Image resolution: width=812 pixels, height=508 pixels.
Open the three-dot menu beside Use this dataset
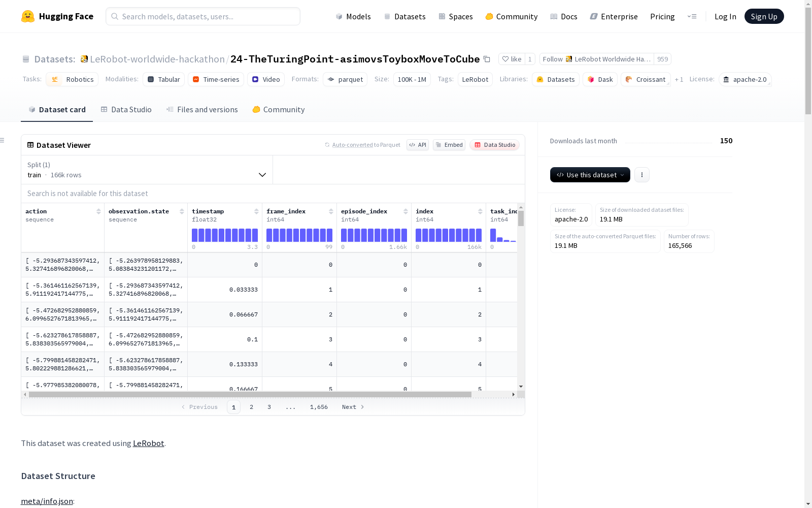(x=642, y=175)
